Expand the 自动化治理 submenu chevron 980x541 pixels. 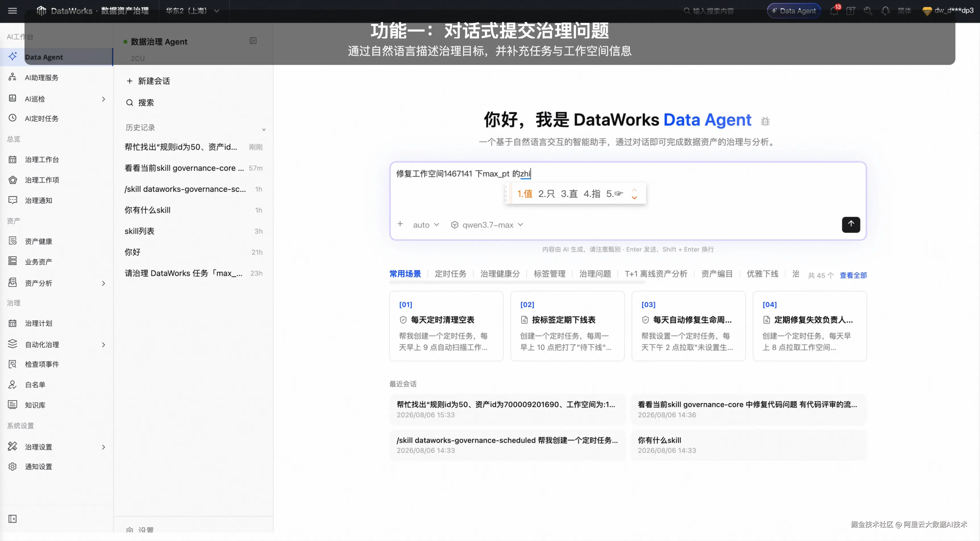[x=104, y=345]
